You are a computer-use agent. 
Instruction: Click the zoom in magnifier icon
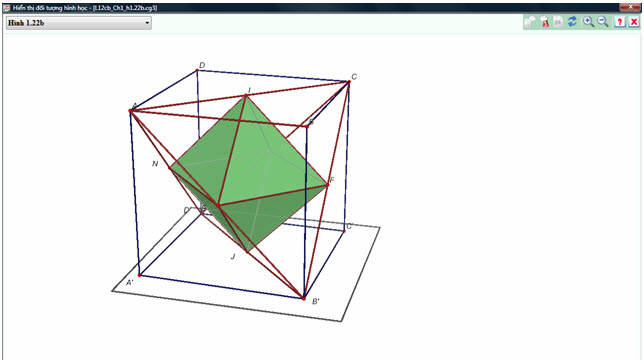coord(588,22)
